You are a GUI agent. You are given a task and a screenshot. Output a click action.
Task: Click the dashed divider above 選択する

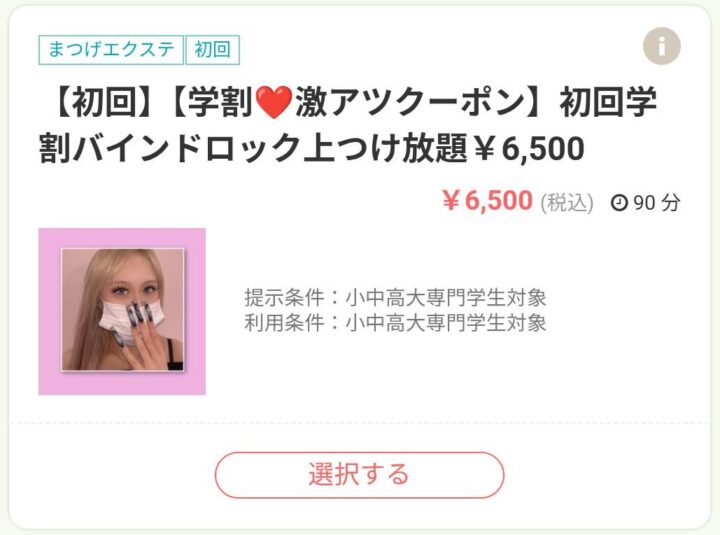point(360,423)
